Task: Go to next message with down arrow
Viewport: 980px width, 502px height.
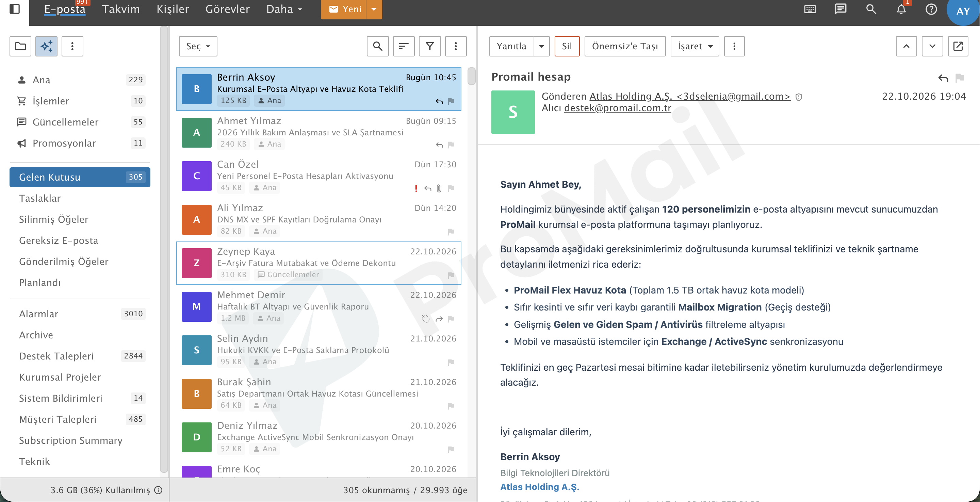Action: click(932, 46)
